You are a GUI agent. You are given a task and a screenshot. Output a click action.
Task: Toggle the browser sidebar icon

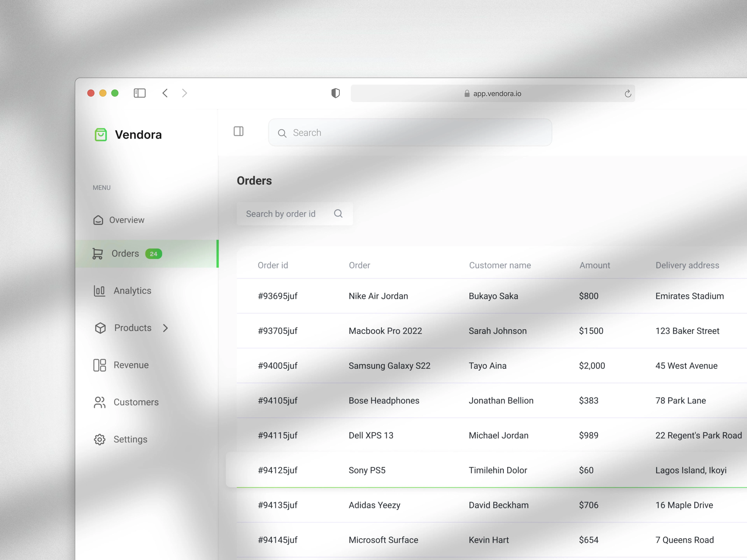tap(139, 93)
